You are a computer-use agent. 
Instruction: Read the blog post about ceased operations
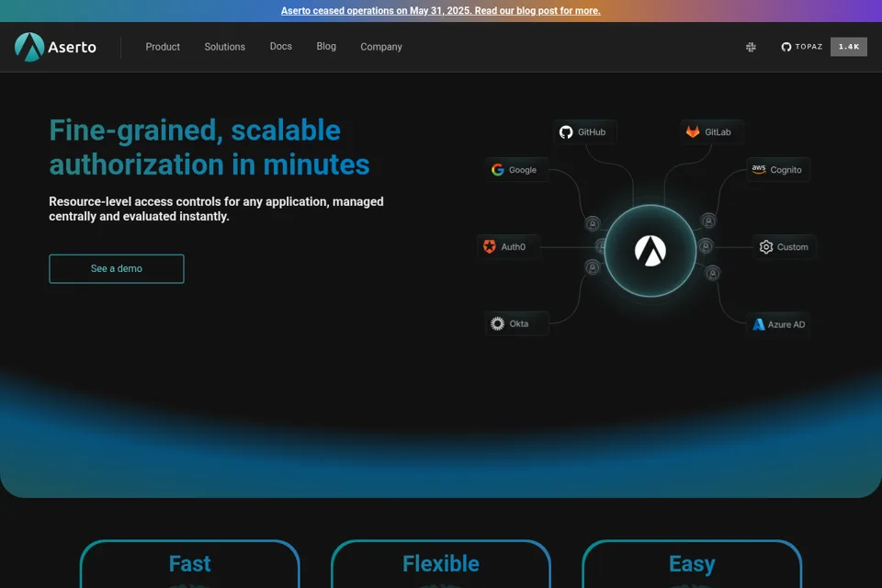click(440, 11)
